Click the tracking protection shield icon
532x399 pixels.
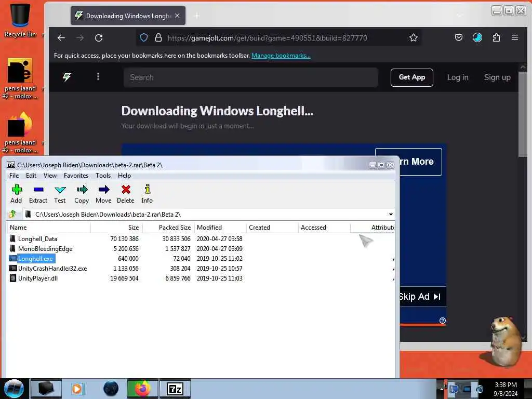pyautogui.click(x=144, y=37)
